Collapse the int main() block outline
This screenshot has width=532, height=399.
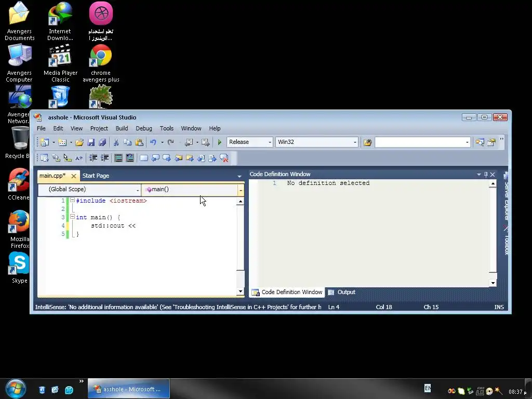point(72,217)
